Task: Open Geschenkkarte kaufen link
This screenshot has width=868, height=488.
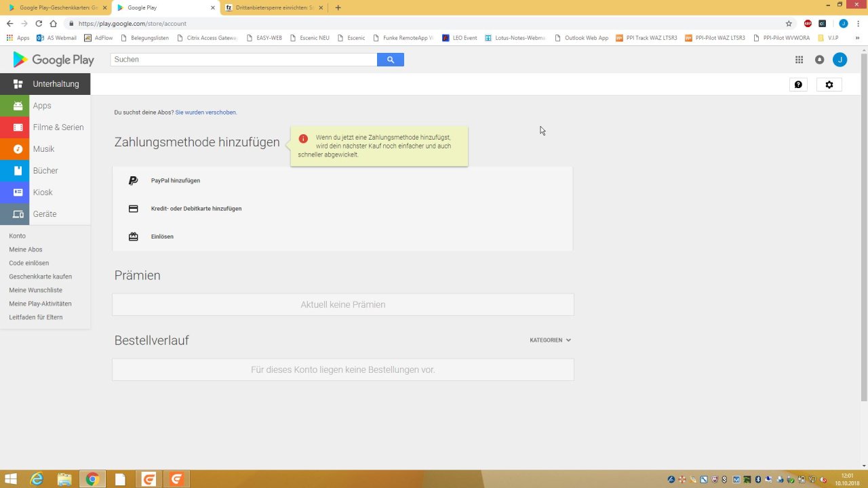Action: (40, 277)
